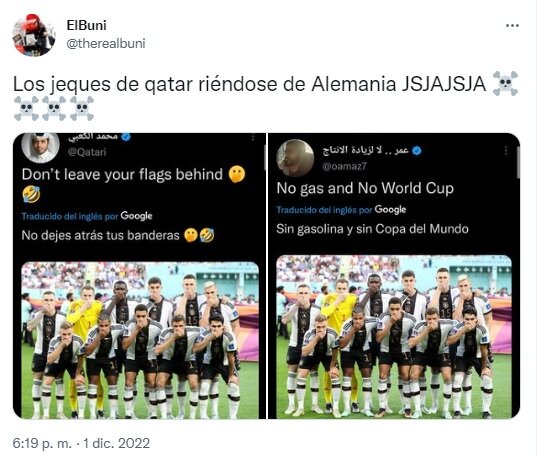Click the tweet timestamp 6:19 p. m. · 1 dic. 2022
Image resolution: width=537 pixels, height=456 pixels.
pos(81,443)
